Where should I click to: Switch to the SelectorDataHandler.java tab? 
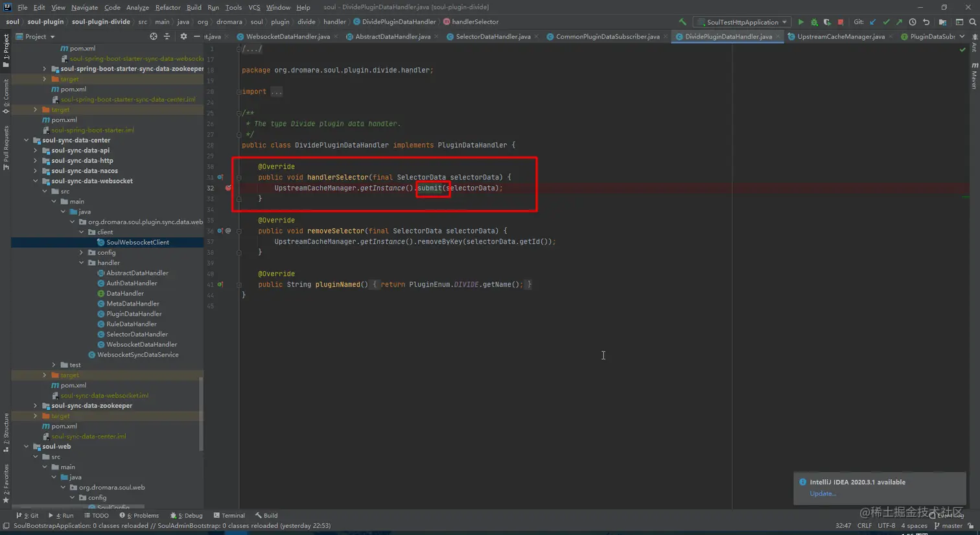point(493,37)
